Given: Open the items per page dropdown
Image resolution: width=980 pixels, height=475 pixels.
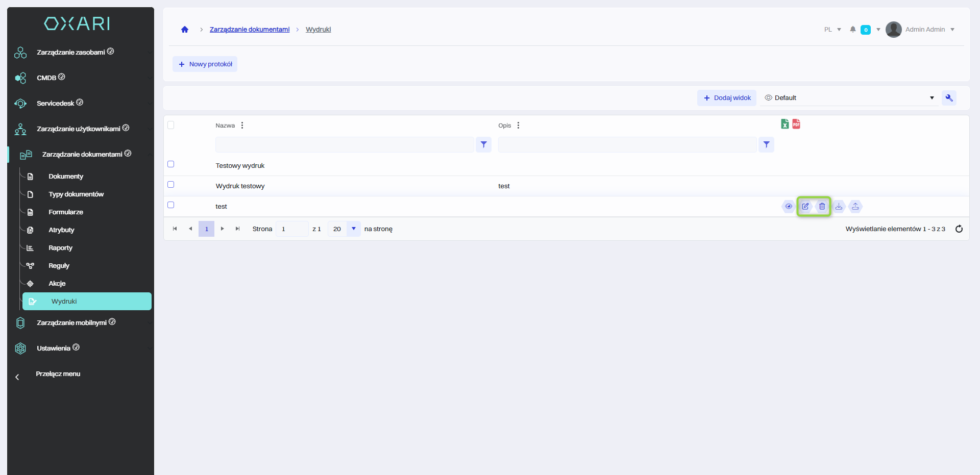Looking at the screenshot, I should click(353, 229).
